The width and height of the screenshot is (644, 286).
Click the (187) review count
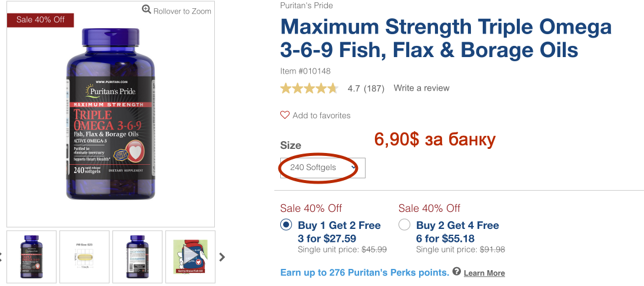coord(374,89)
